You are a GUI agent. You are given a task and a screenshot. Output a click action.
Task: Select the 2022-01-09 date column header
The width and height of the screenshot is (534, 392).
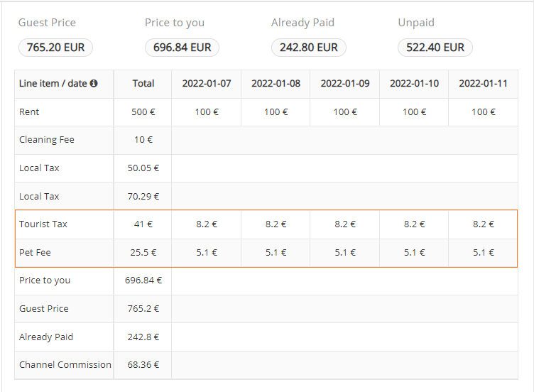click(x=344, y=84)
